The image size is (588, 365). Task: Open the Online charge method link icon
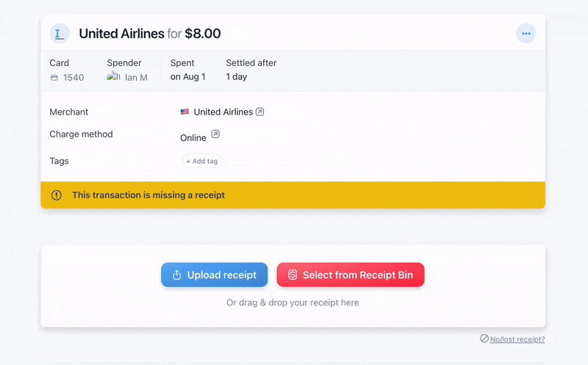click(x=215, y=134)
